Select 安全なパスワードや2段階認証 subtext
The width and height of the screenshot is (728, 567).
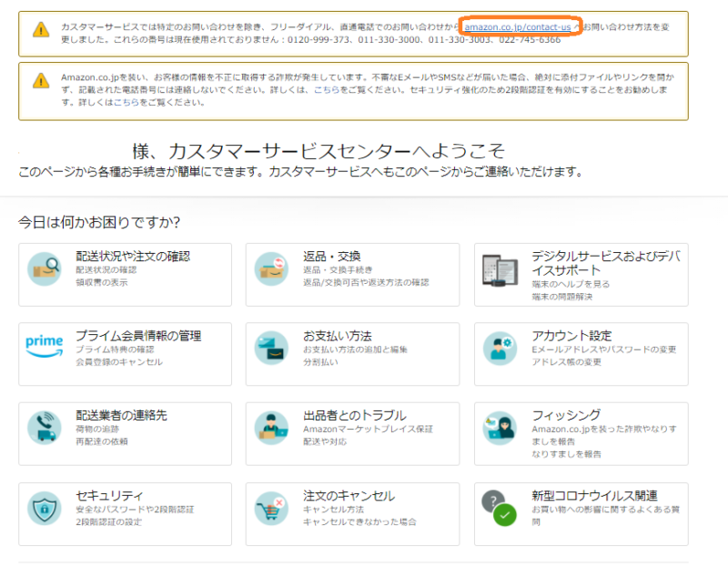click(135, 510)
